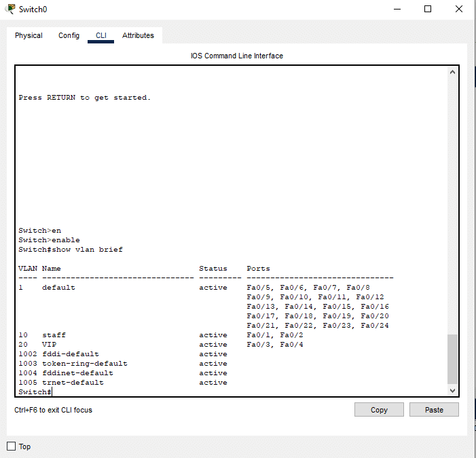Click the Copy button

tap(379, 410)
